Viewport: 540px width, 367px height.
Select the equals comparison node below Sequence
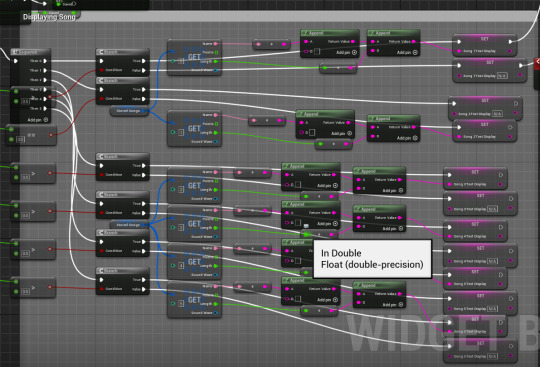(x=31, y=135)
